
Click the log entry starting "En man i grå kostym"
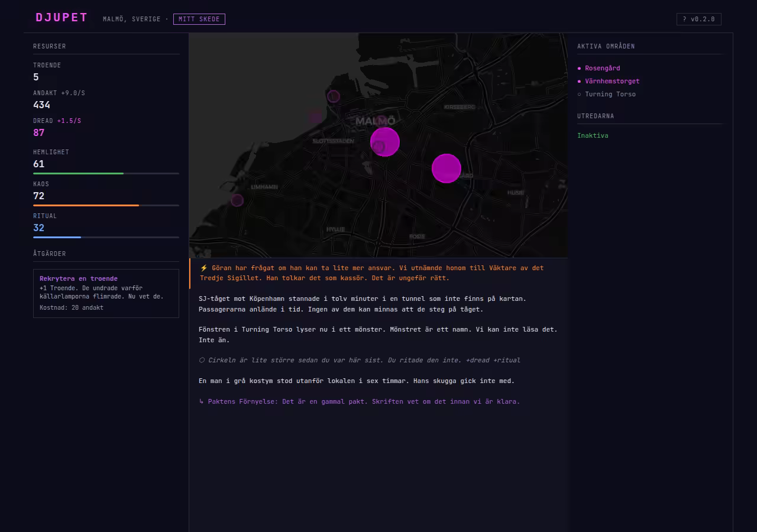(357, 381)
